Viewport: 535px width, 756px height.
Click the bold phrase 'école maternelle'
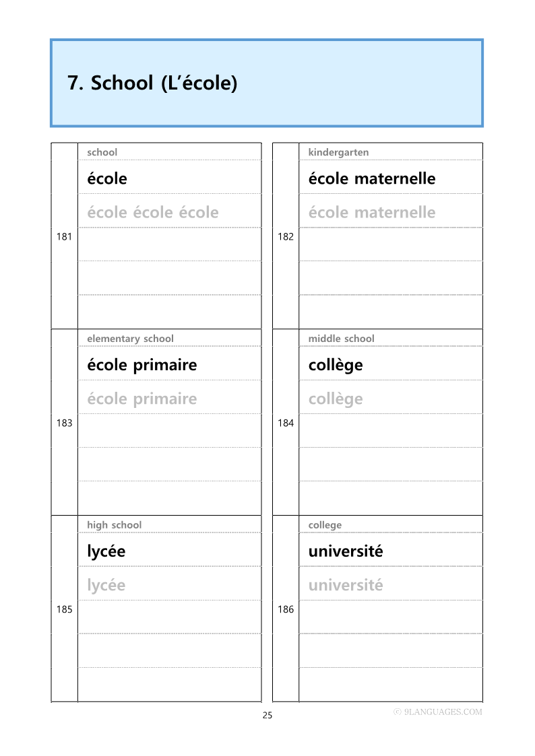point(372,179)
